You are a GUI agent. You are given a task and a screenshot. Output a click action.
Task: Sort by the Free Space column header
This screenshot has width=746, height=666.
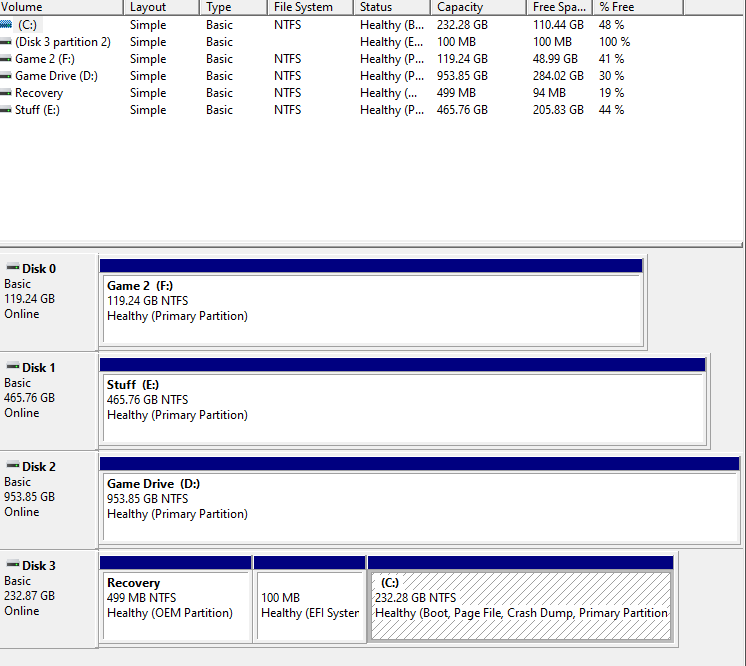pos(560,7)
